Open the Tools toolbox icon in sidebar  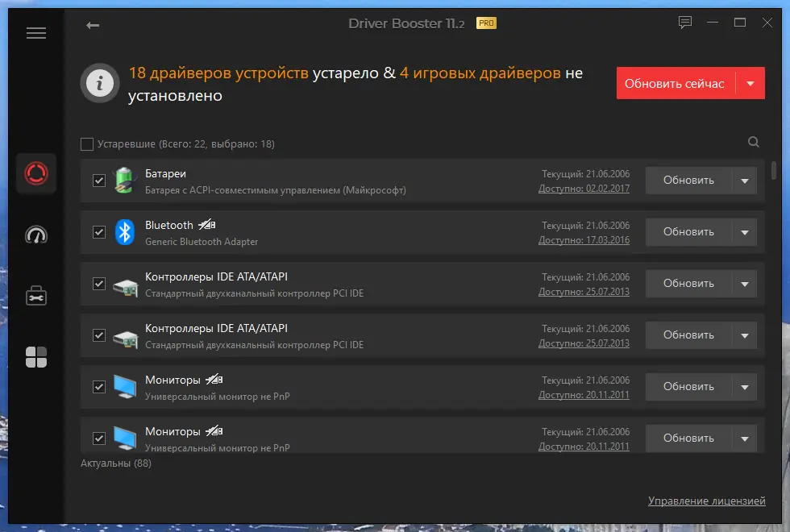click(35, 295)
